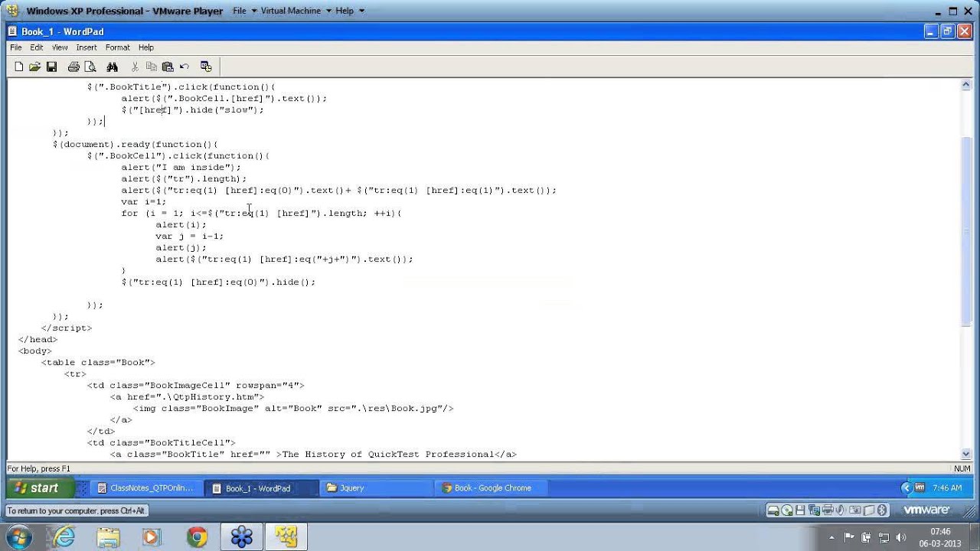
Task: Click the VMware Tools icon in XP tray
Action: (x=920, y=487)
